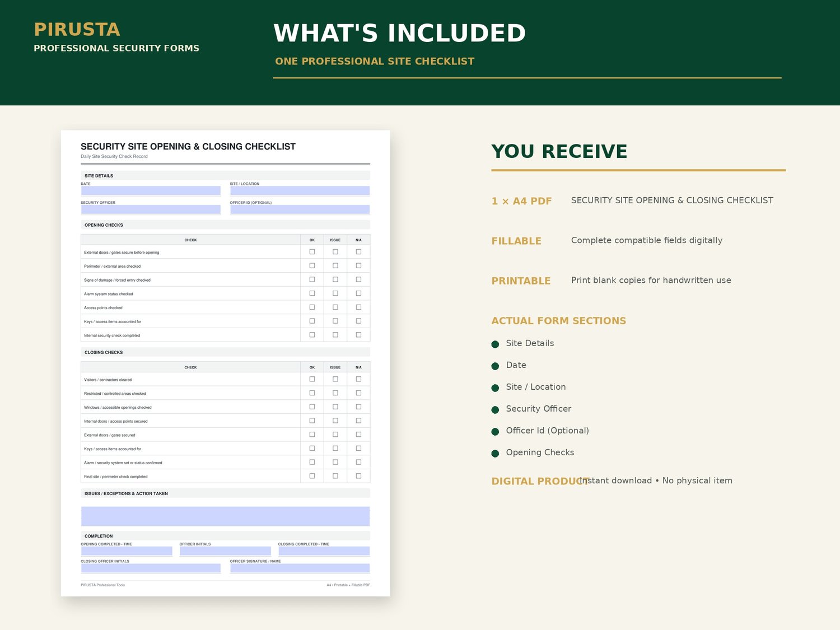Click the Issues / Exceptions text area
This screenshot has width=840, height=630.
tap(225, 516)
